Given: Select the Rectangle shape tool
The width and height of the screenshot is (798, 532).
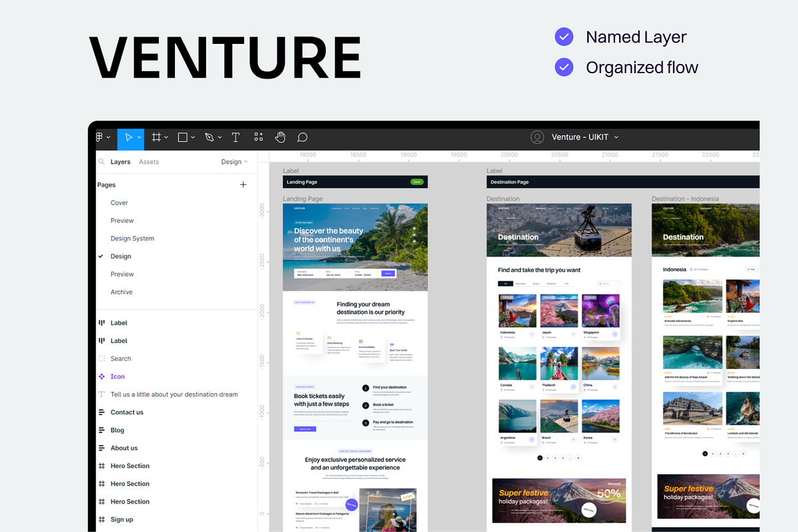Looking at the screenshot, I should (182, 137).
